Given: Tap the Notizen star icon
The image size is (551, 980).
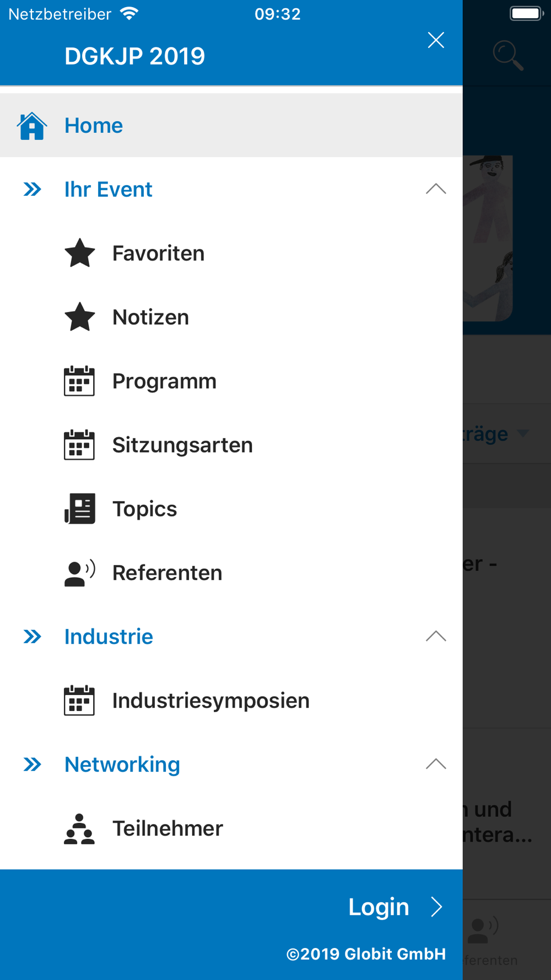Looking at the screenshot, I should pos(80,317).
